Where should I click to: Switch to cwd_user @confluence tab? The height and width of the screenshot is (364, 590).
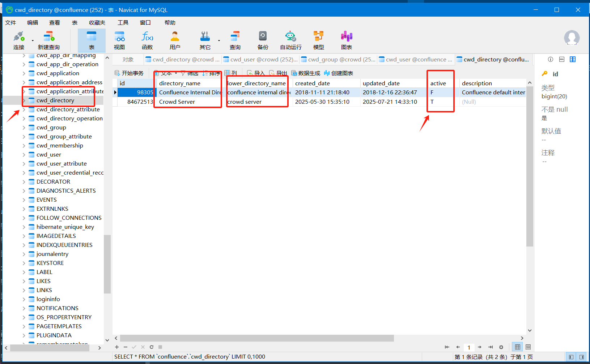pos(416,60)
